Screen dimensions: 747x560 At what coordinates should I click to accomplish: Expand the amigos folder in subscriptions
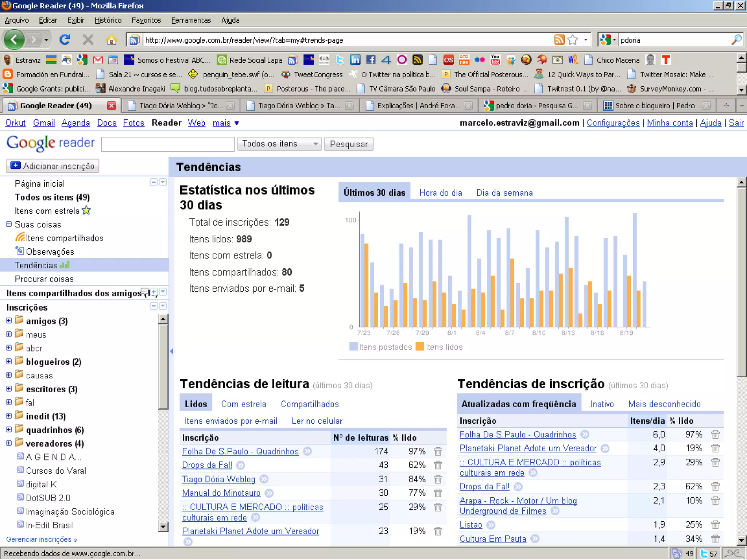9,321
